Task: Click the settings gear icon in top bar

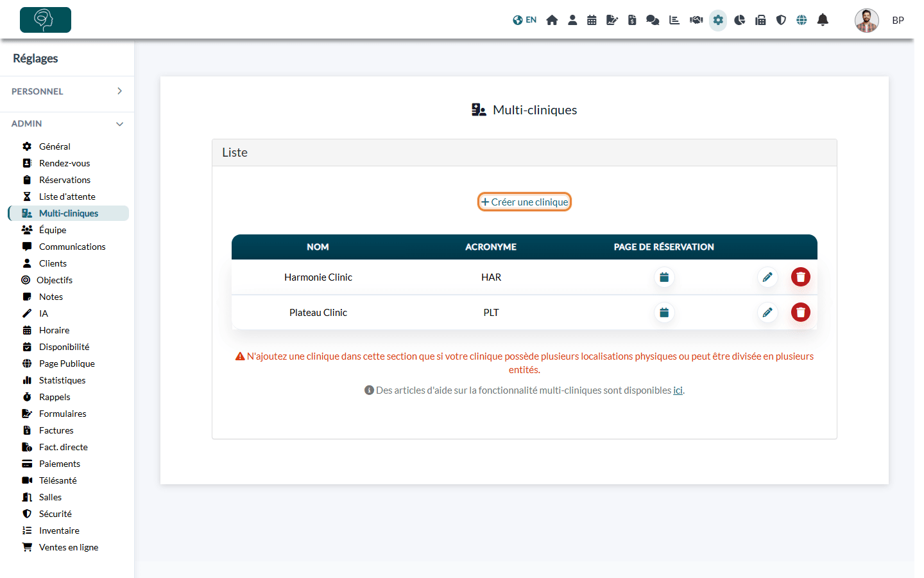Action: (718, 20)
